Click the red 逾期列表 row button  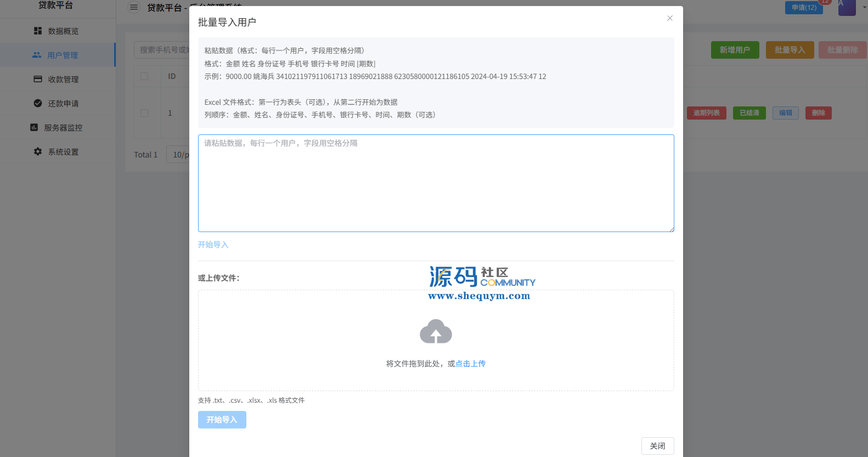[x=706, y=113]
